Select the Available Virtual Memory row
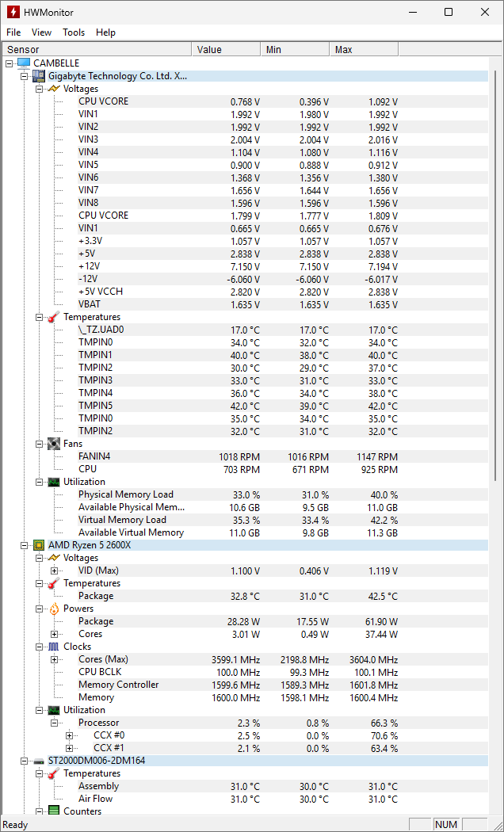The width and height of the screenshot is (504, 832). [283, 532]
